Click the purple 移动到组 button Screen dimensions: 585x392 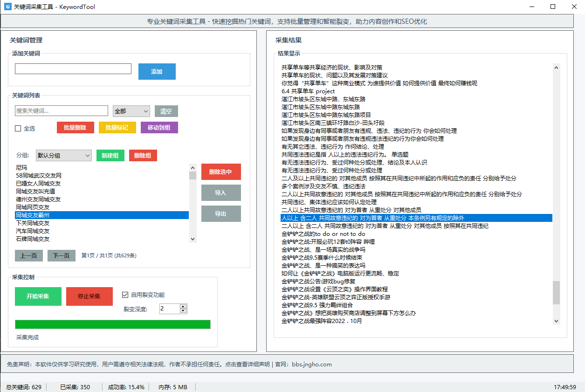coord(159,128)
